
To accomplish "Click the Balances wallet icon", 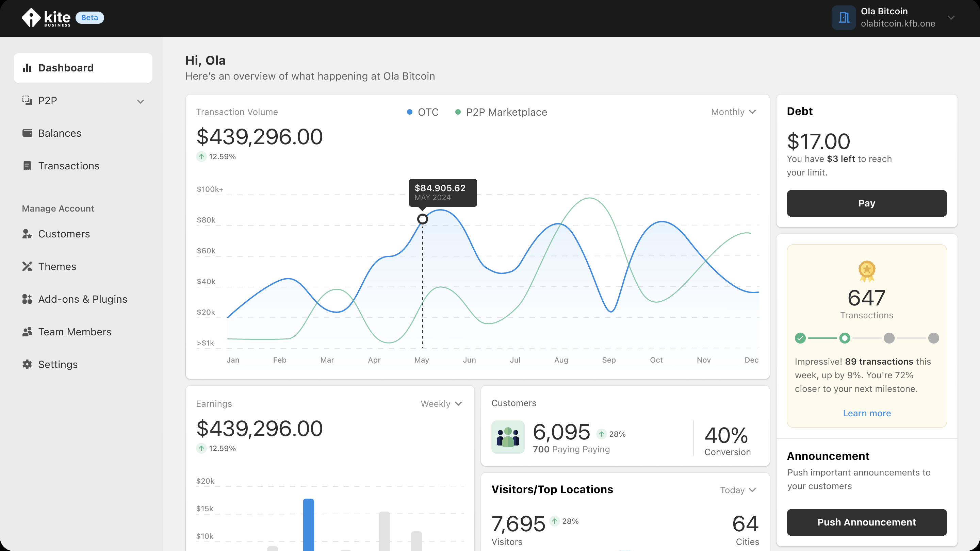I will 27,133.
